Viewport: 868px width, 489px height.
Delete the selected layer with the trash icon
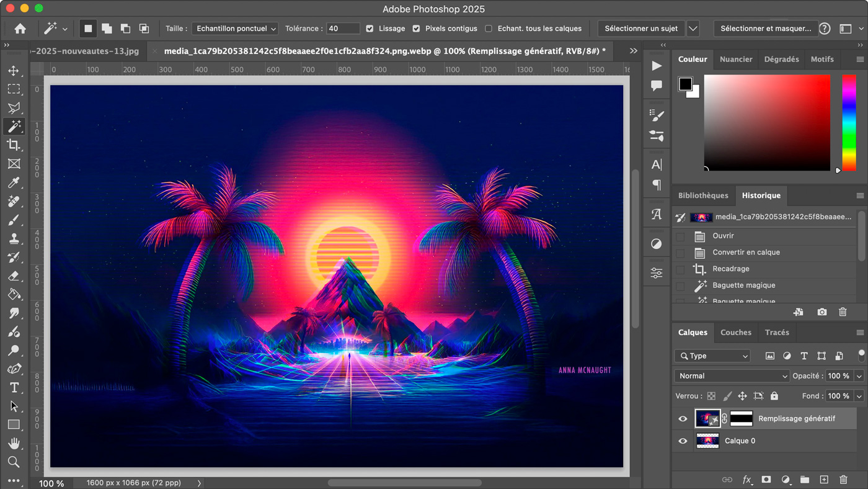click(x=843, y=480)
